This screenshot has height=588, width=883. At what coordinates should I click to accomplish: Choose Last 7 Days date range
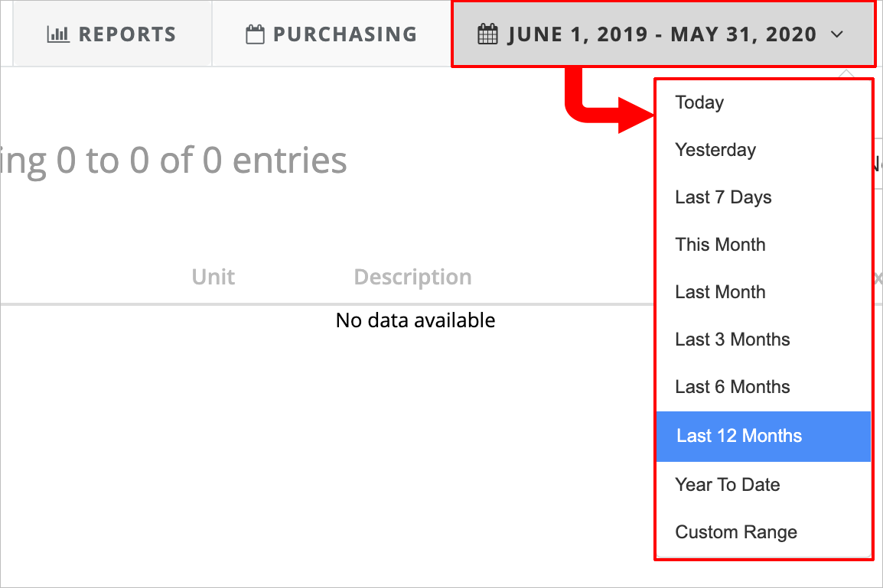point(722,197)
